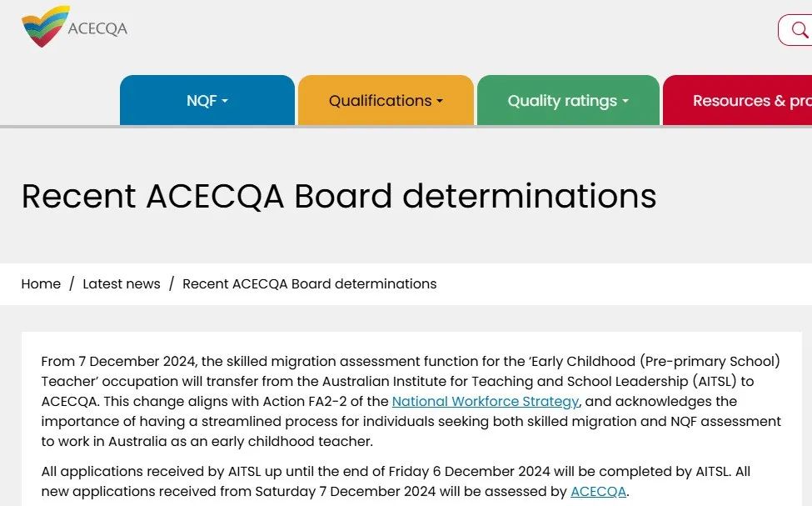The width and height of the screenshot is (812, 506).
Task: Open the blue NQF menu tab
Action: [x=207, y=100]
